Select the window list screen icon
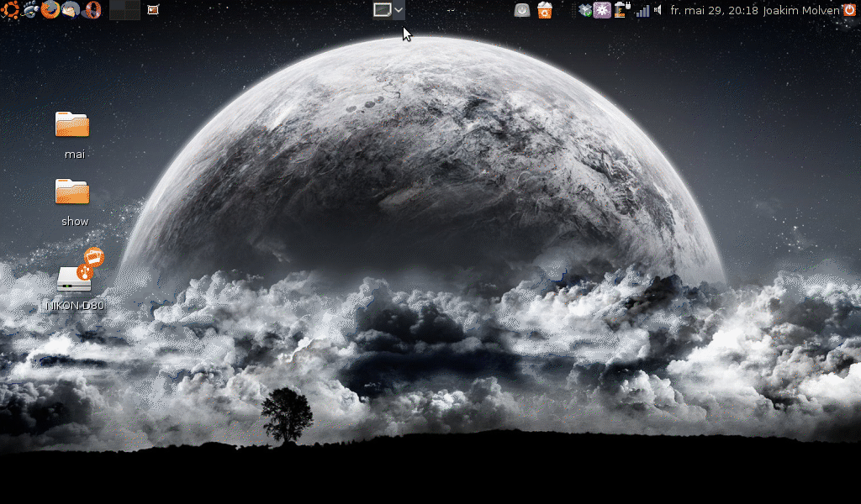 point(382,10)
